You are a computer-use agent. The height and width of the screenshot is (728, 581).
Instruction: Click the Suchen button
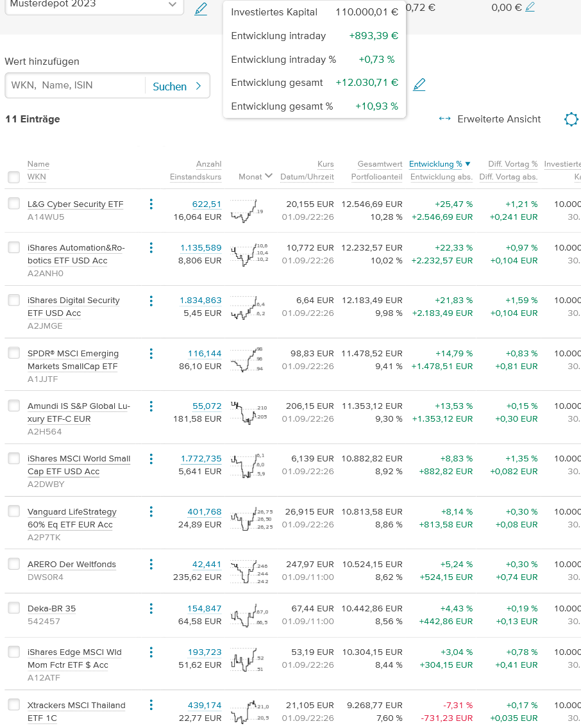click(177, 87)
